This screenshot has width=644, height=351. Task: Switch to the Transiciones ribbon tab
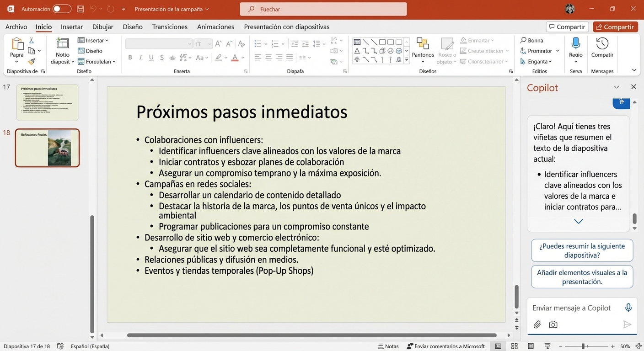coord(170,27)
